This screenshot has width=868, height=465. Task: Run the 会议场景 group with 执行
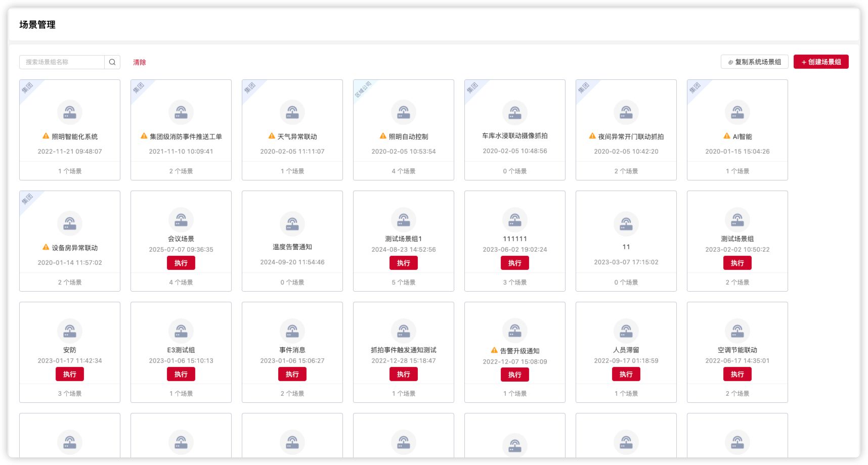click(181, 263)
